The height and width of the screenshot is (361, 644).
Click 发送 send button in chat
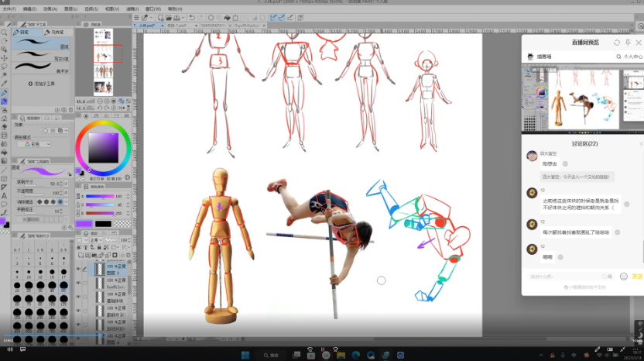[637, 277]
